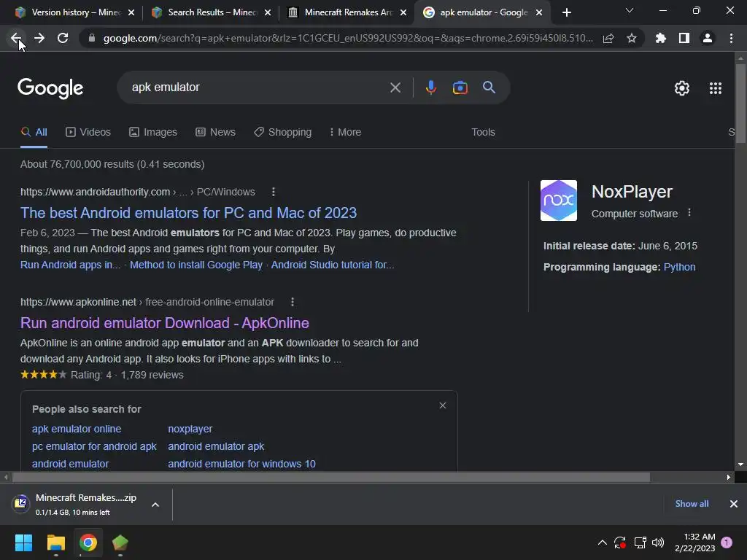Search for android emulator apk suggestion

point(216,447)
